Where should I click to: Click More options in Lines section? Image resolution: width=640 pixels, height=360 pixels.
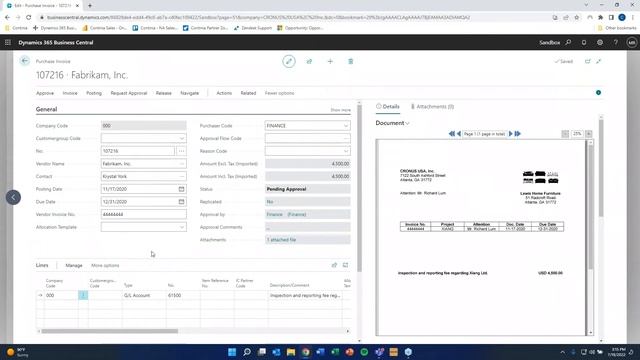(105, 265)
